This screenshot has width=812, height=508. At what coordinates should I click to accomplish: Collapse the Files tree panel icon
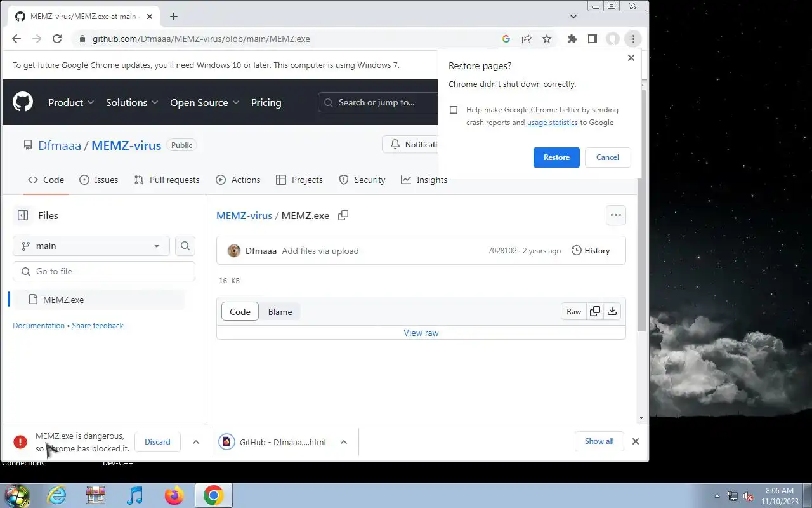pyautogui.click(x=23, y=215)
